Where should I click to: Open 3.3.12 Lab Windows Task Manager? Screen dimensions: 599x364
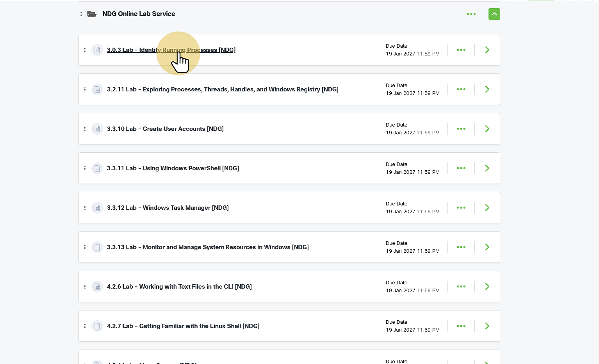[x=168, y=208]
